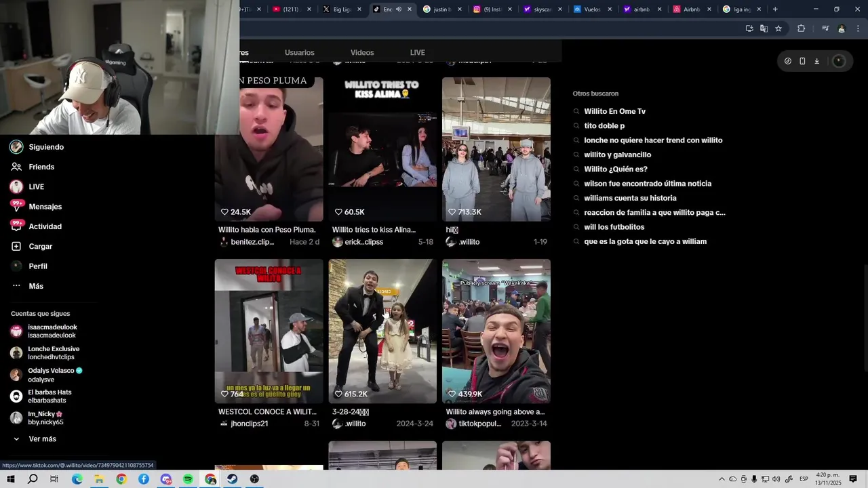Switch to Videos search tab
868x488 pixels.
pos(362,52)
